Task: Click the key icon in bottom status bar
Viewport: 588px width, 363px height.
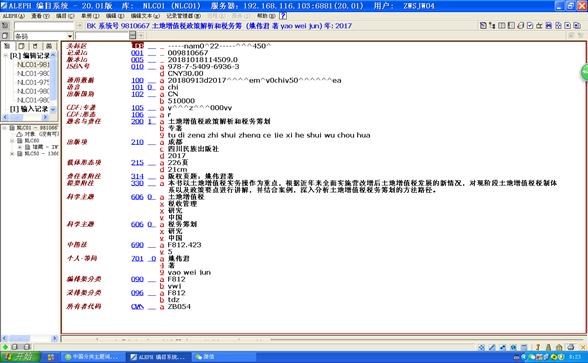Action: coord(537,347)
